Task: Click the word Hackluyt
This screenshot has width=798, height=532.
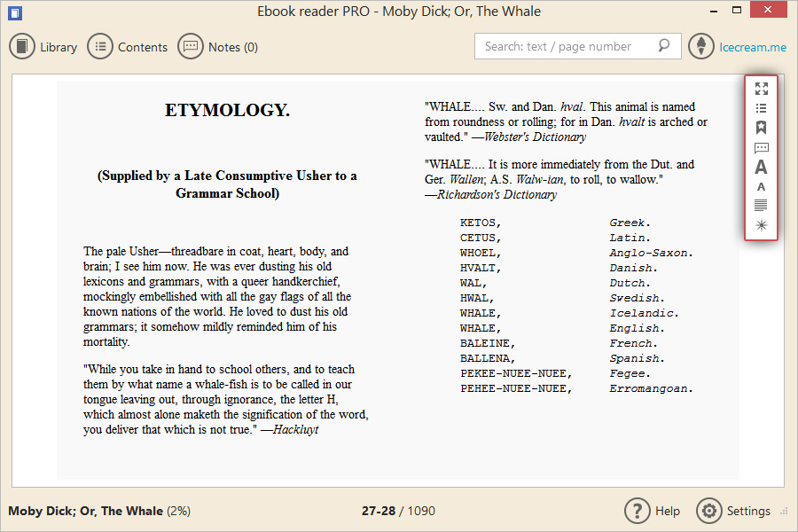Action: (295, 429)
